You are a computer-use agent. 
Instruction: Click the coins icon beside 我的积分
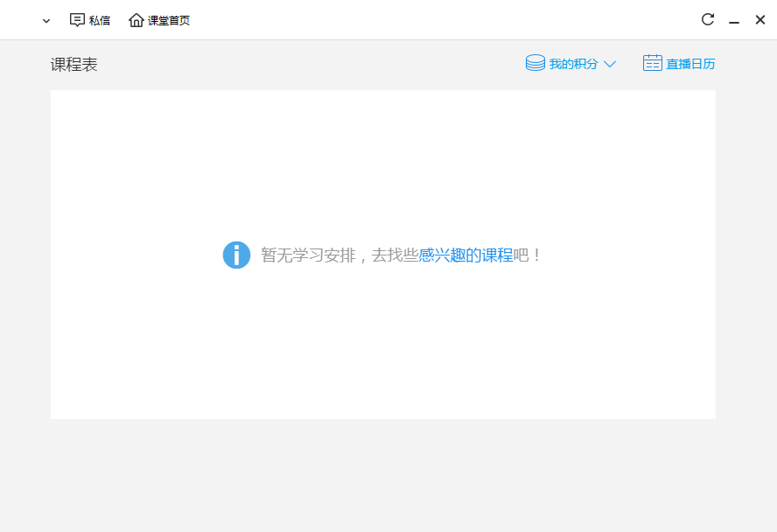coord(535,63)
